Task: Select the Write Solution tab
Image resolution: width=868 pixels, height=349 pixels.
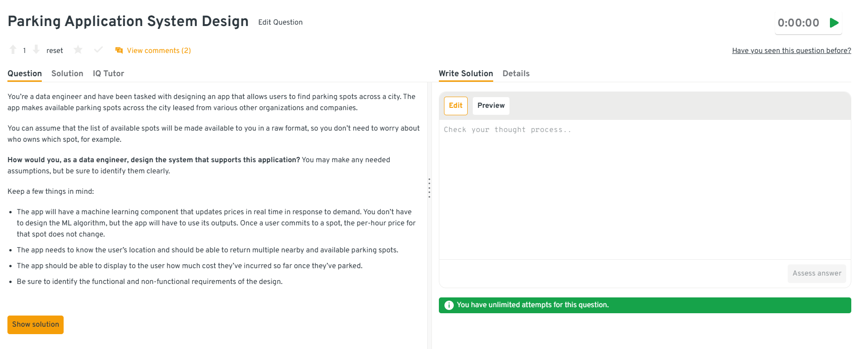Action: 465,73
